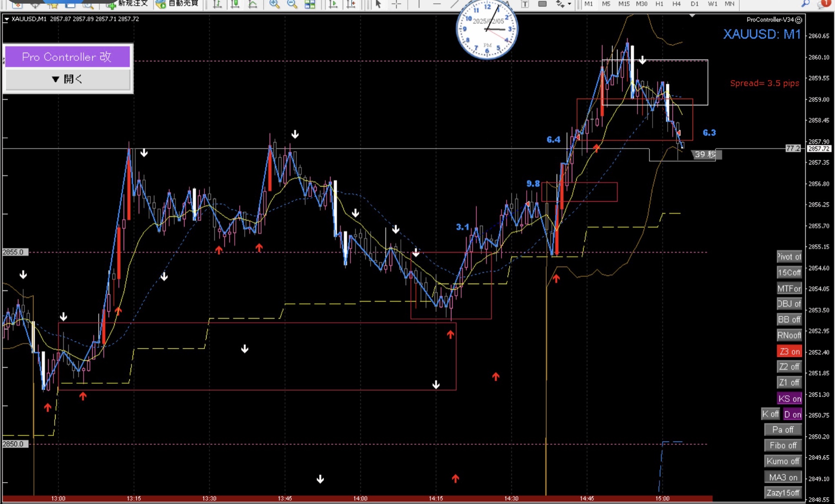The height and width of the screenshot is (504, 835).
Task: Switch to the H4 timeframe
Action: click(x=676, y=4)
